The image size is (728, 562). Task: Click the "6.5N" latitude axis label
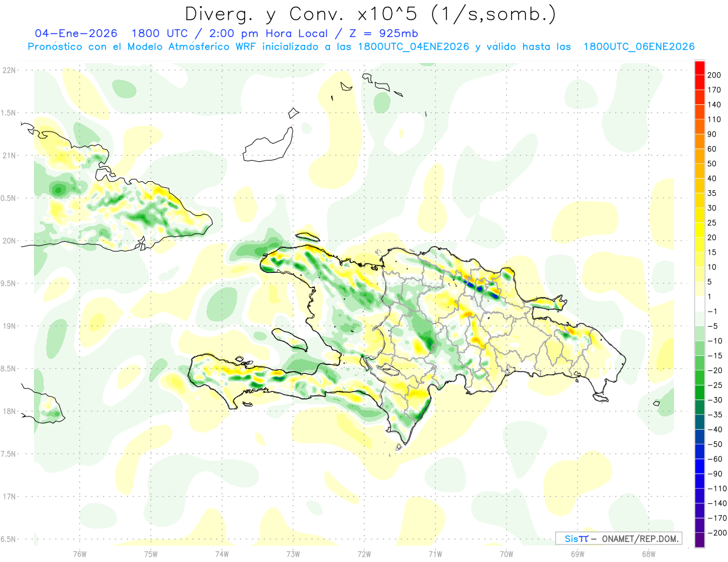point(9,539)
